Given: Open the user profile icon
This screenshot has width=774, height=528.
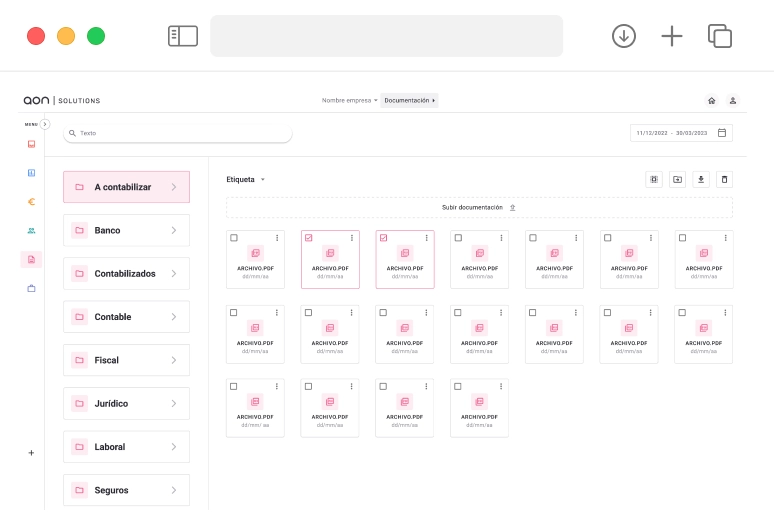Looking at the screenshot, I should (732, 100).
